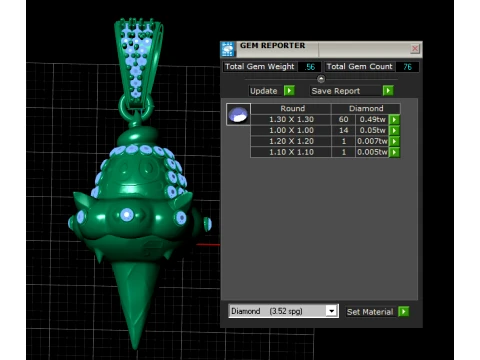Click the Total Gem Weight label

click(x=260, y=67)
